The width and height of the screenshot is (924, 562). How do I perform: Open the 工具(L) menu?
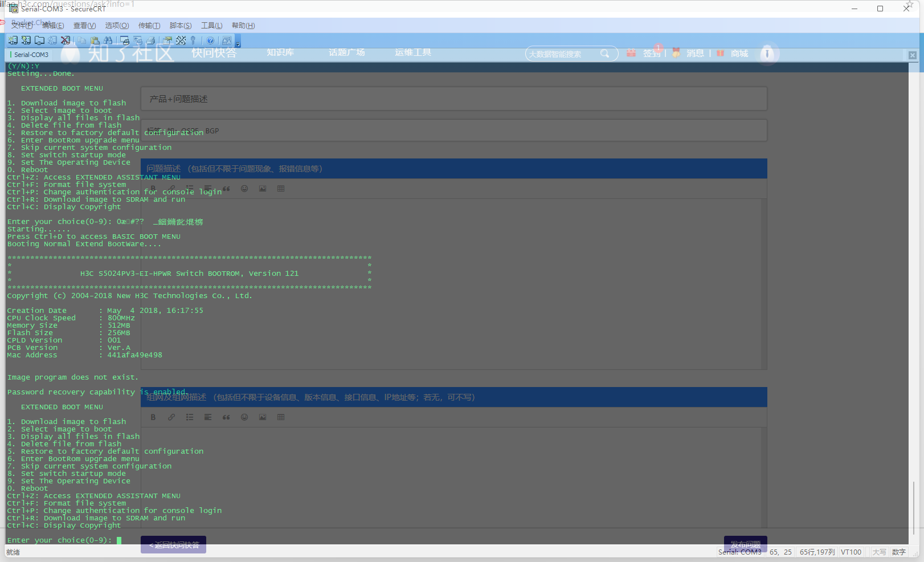click(x=211, y=26)
